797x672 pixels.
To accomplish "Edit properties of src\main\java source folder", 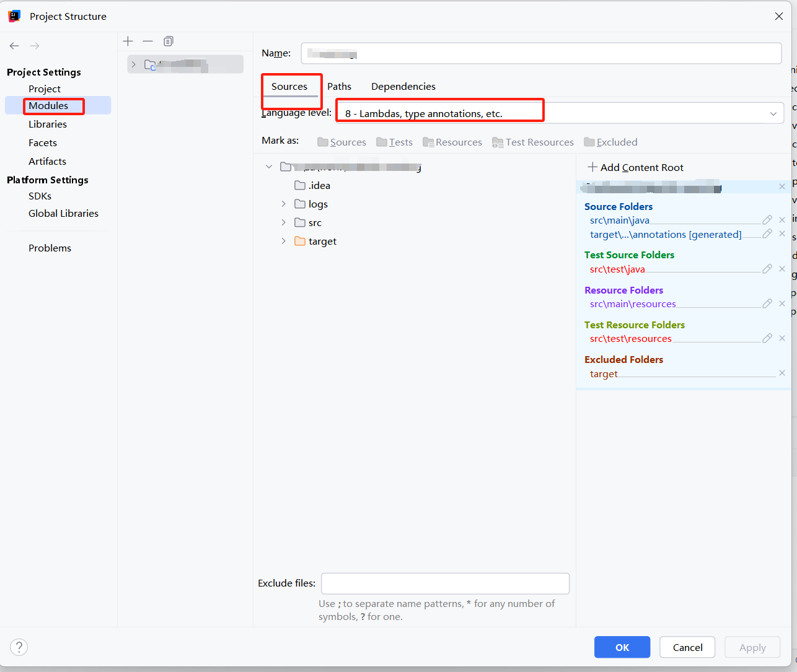I will tap(767, 220).
